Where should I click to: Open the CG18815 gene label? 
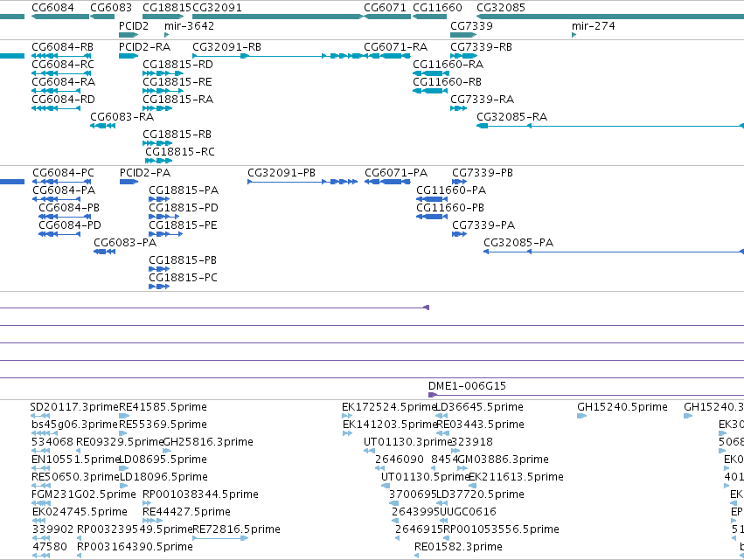tap(166, 8)
